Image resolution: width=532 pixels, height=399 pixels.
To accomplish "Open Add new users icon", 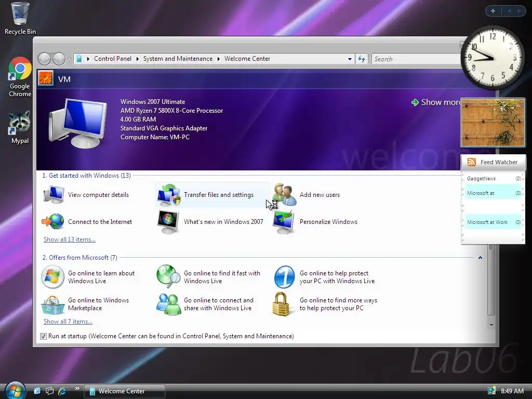I will pos(285,195).
